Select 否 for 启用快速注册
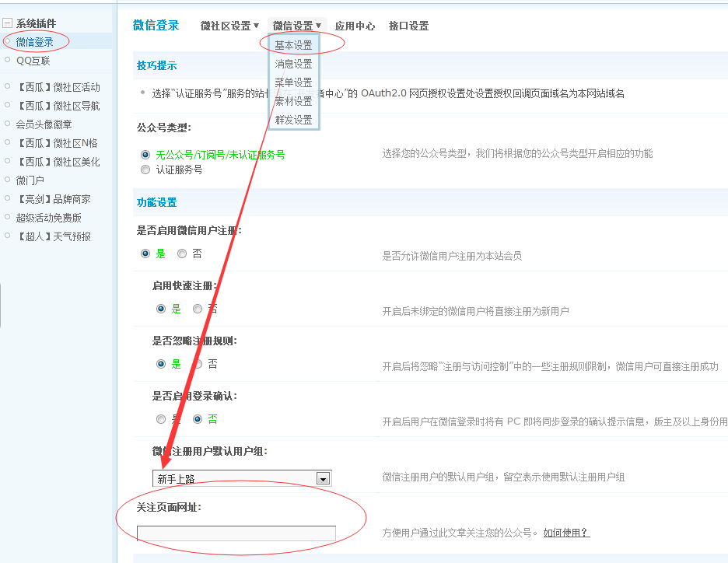 198,309
